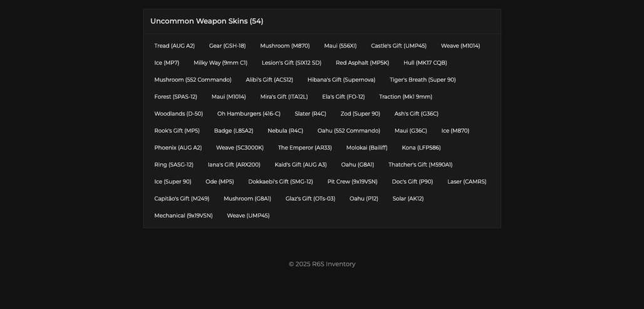Select Alibi's Gift (ACS12) skin

click(x=269, y=80)
